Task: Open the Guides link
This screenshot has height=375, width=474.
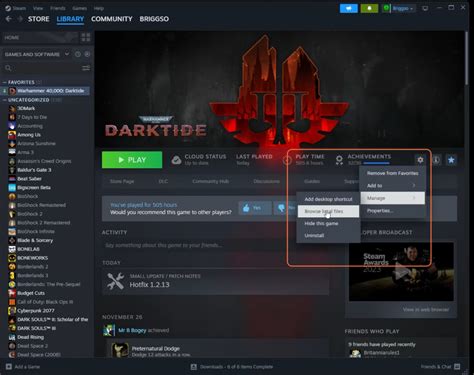Action: tap(312, 181)
